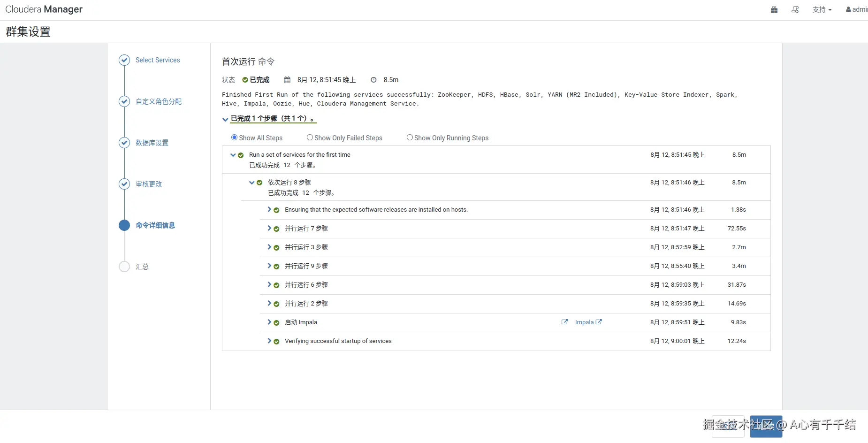Expand the 'Ensuring that the expected' row chevron
The height and width of the screenshot is (443, 868).
pos(269,209)
